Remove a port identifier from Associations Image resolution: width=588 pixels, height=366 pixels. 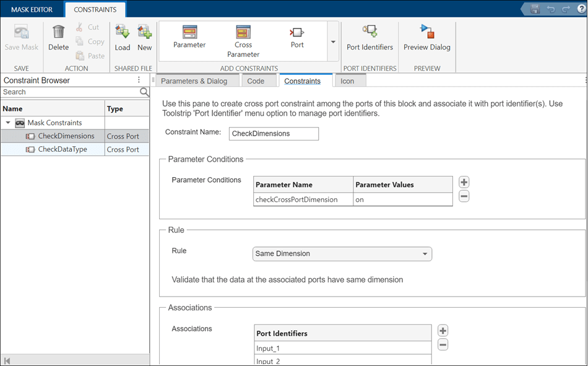point(443,345)
